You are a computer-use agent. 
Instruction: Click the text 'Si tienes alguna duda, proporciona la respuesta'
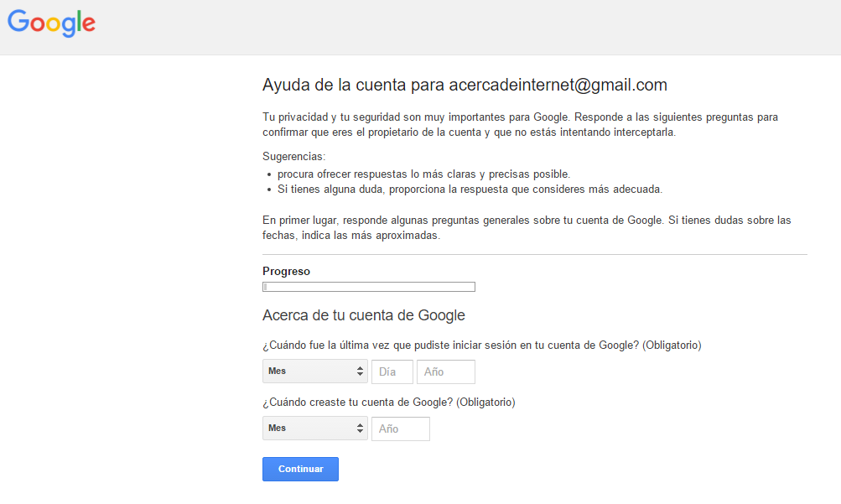coord(393,190)
